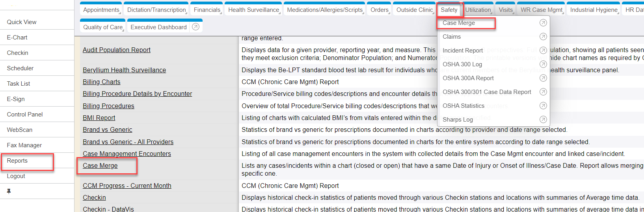Image resolution: width=644 pixels, height=212 pixels.
Task: Open Scheduler from the left sidebar
Action: coord(20,68)
